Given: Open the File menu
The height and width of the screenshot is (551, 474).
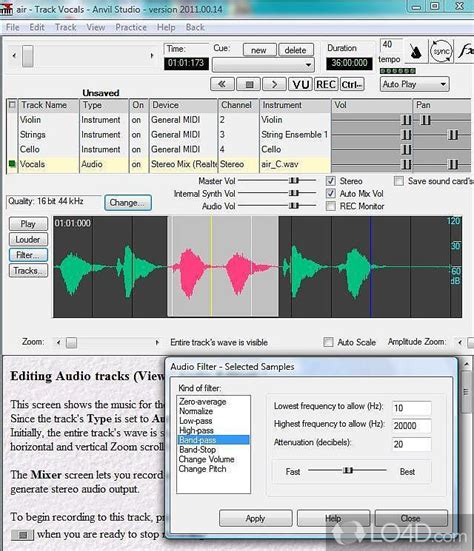Looking at the screenshot, I should pos(13,27).
